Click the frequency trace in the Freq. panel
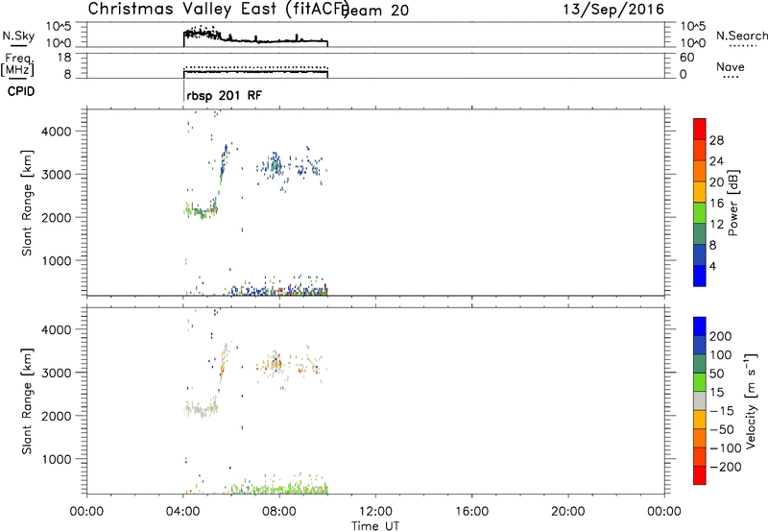The height and width of the screenshot is (532, 768). [255, 72]
